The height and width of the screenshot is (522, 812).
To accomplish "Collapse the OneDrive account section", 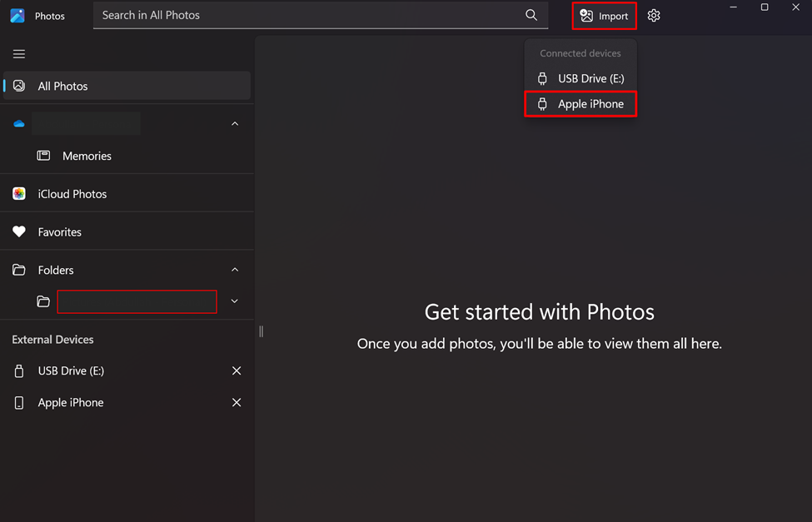I will (x=235, y=124).
